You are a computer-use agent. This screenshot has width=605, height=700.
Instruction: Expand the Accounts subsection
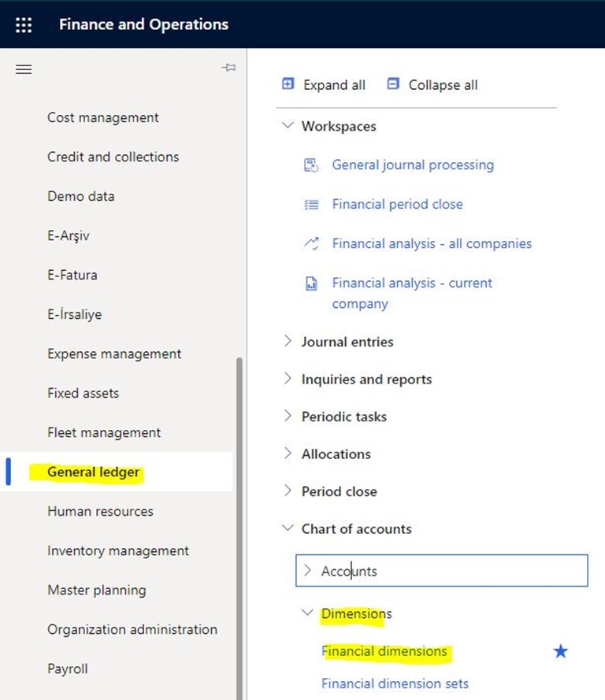(x=307, y=571)
